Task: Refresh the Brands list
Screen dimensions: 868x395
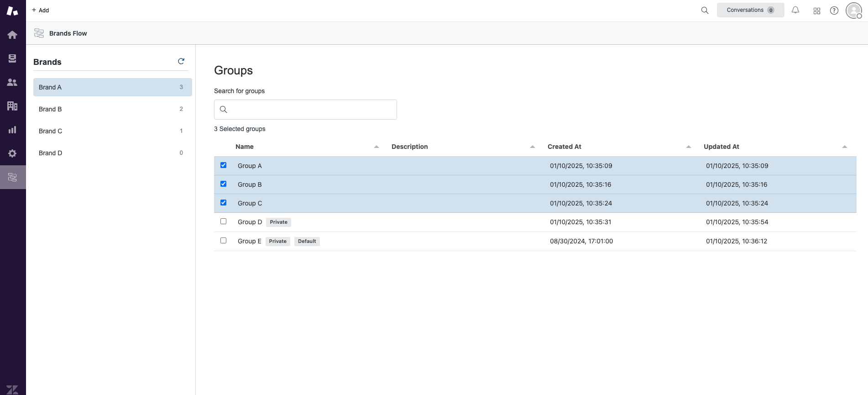Action: 181,61
